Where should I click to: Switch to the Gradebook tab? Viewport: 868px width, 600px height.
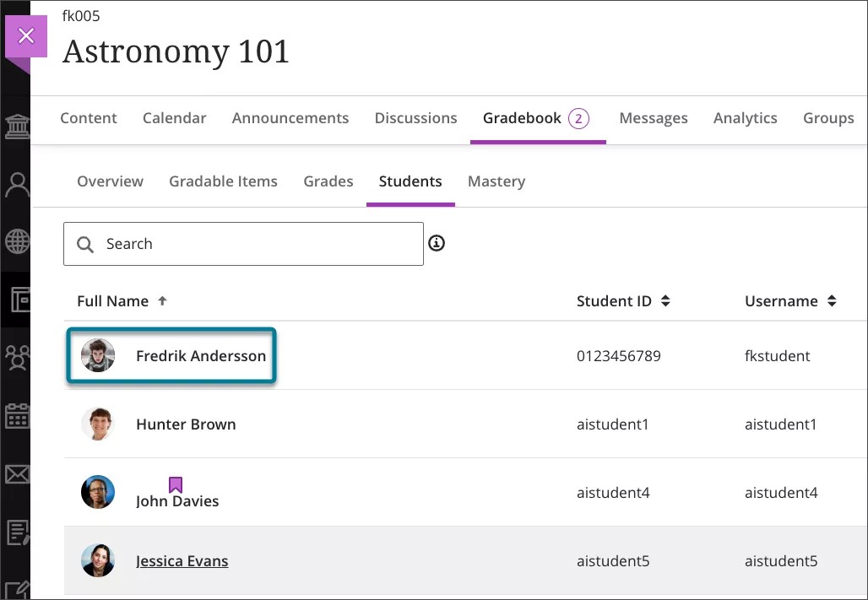522,118
